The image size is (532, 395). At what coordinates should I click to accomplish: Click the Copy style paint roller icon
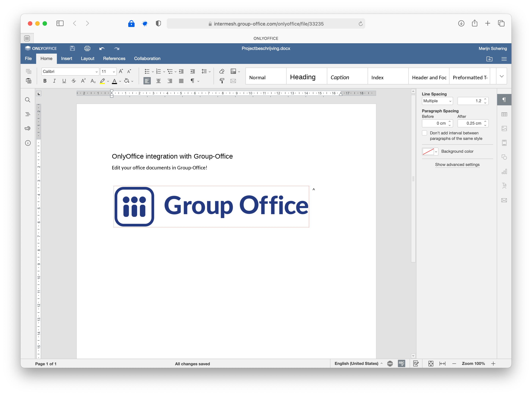[x=222, y=81]
